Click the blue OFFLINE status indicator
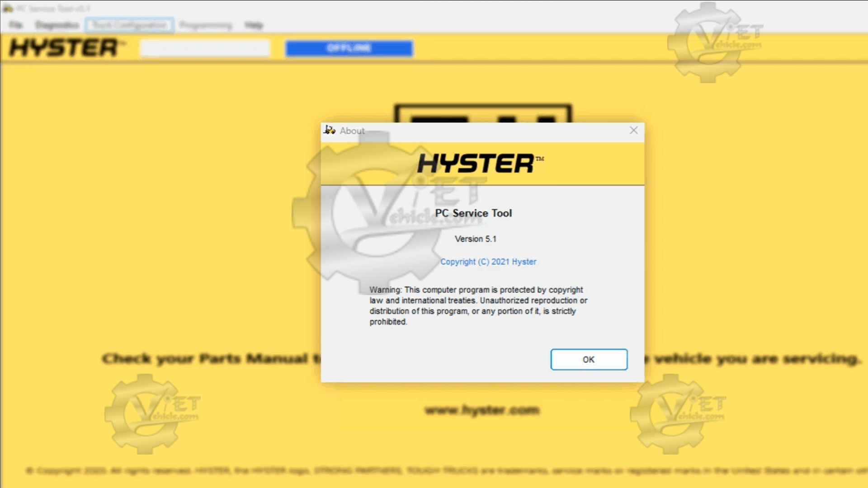Viewport: 868px width, 488px height. pyautogui.click(x=349, y=48)
